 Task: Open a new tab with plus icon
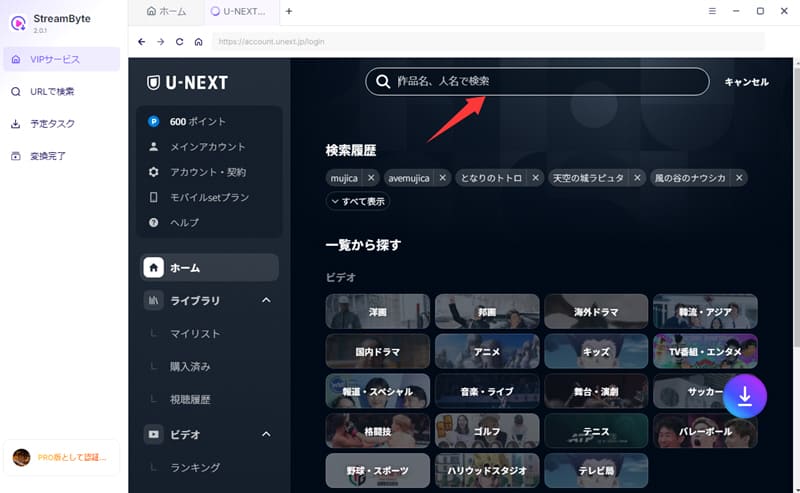tap(289, 11)
